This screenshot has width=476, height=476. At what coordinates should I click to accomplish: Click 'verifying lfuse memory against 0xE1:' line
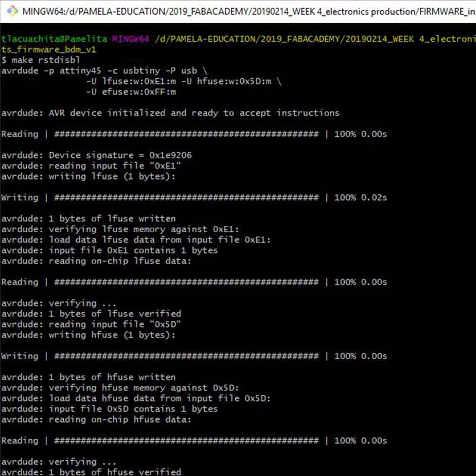pyautogui.click(x=120, y=229)
